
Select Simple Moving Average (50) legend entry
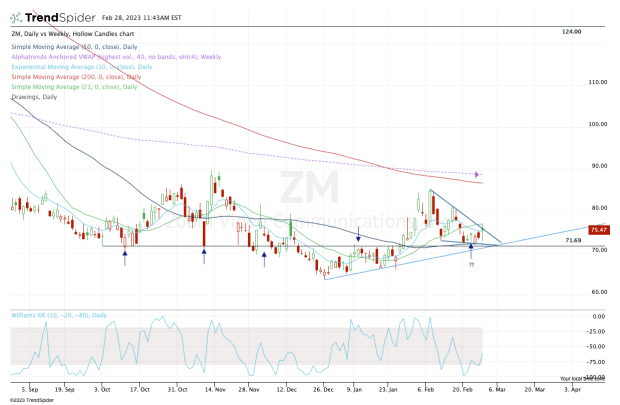(x=74, y=47)
